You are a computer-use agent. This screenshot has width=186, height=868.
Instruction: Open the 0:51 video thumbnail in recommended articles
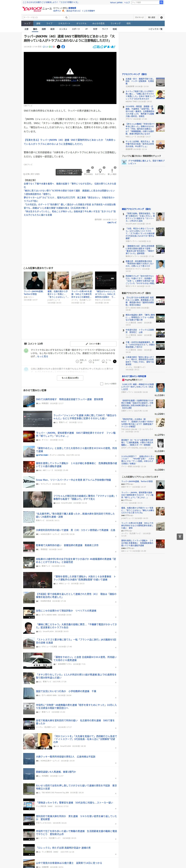pyautogui.click(x=106, y=280)
